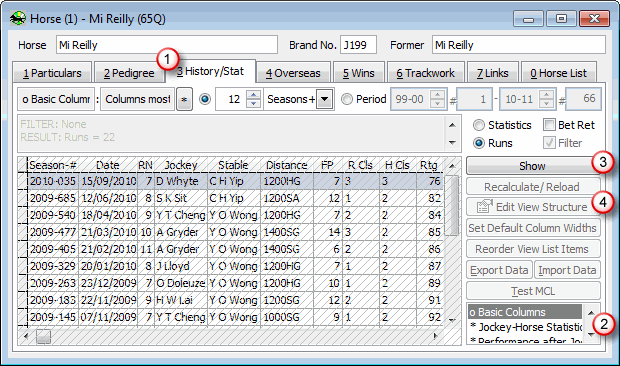This screenshot has width=620, height=366.
Task: Decrease the 99-00 period start with down arrow
Action: (437, 104)
